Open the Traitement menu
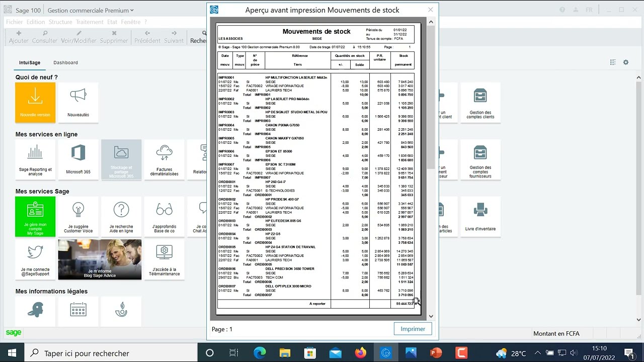The height and width of the screenshot is (362, 644). 90,22
